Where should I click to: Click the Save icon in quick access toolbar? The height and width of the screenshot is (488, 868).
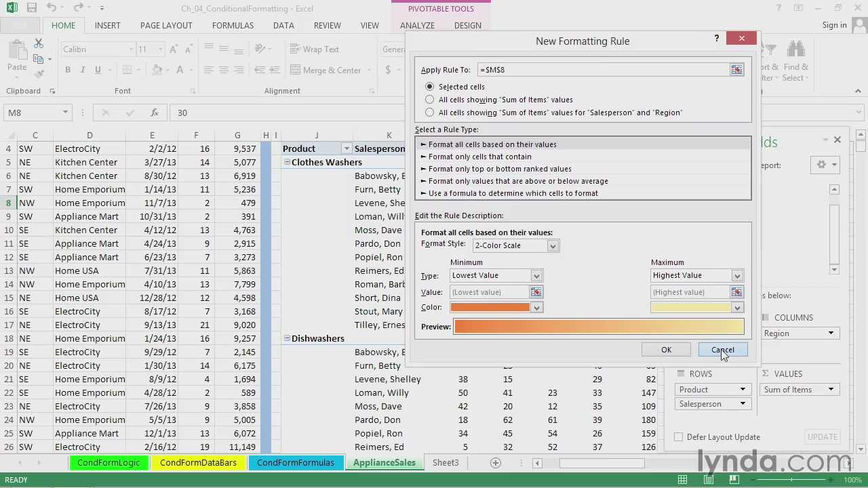pos(32,8)
